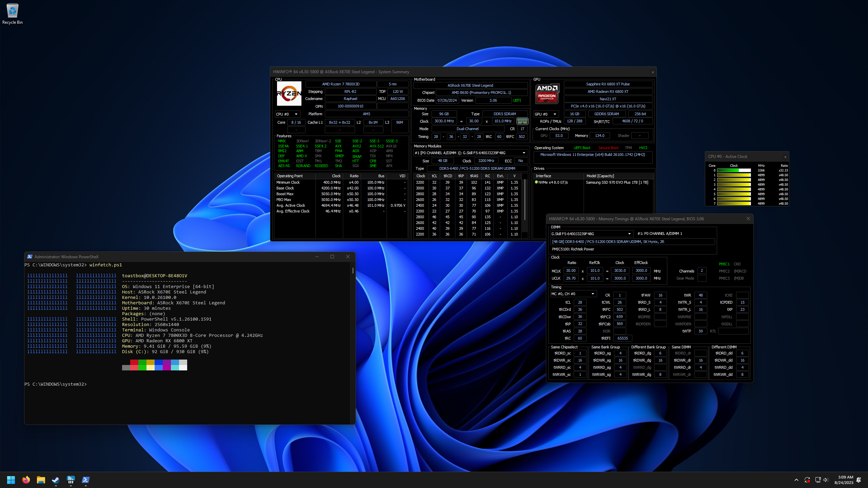Click the Core 0 clock bar
The image size is (868, 488).
(734, 170)
